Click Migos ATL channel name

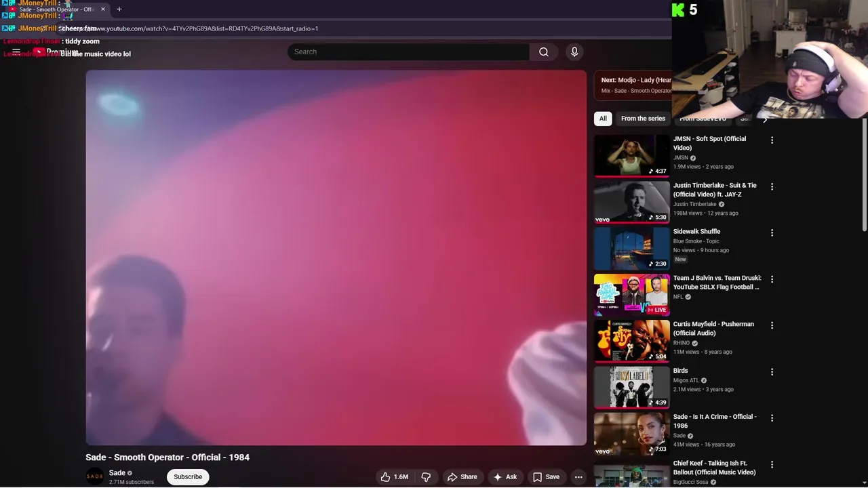pyautogui.click(x=686, y=380)
